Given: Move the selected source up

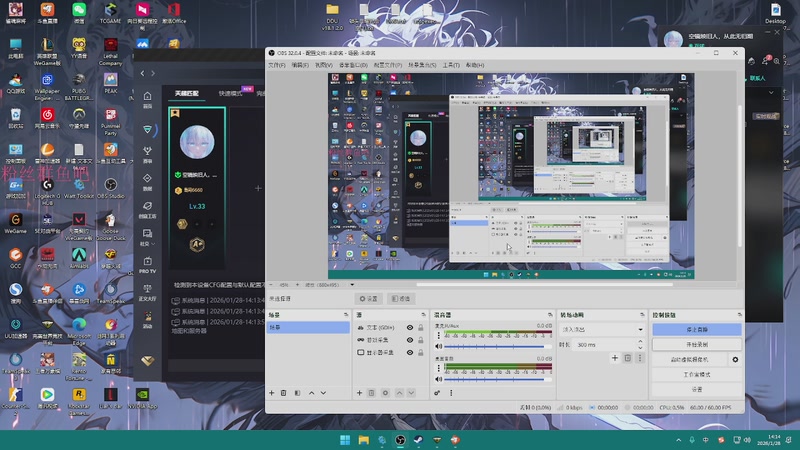Looking at the screenshot, I should point(399,393).
